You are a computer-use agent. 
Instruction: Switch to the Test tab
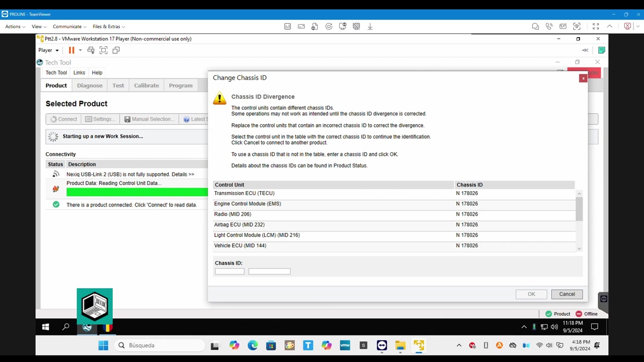[118, 85]
